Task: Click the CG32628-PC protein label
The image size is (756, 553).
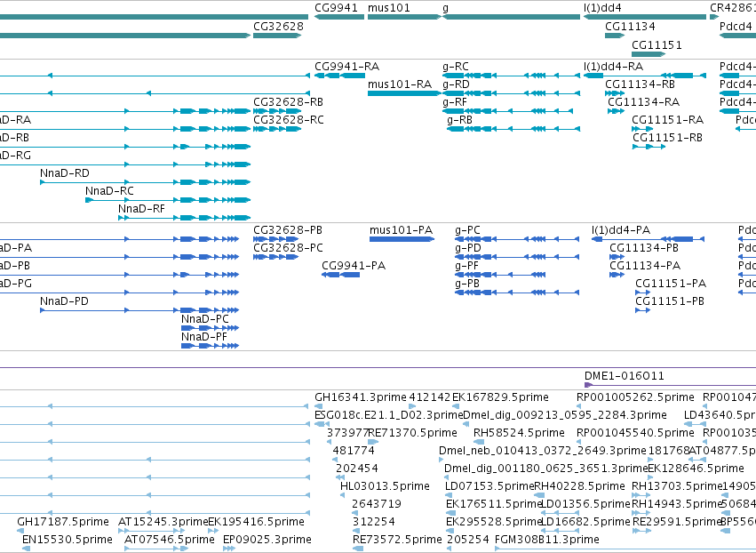Action: click(x=288, y=248)
